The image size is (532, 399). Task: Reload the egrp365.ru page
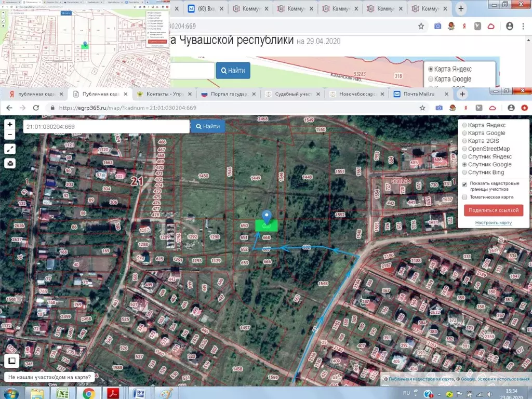[x=36, y=108]
